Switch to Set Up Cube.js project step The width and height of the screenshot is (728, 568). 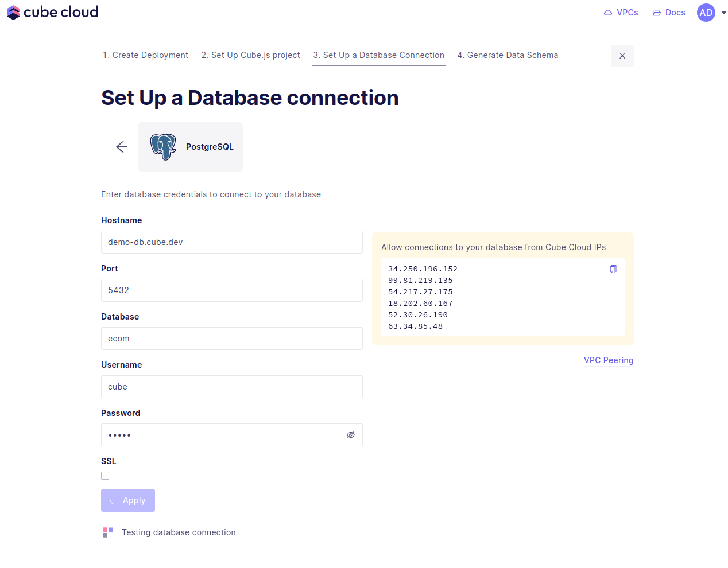point(250,55)
